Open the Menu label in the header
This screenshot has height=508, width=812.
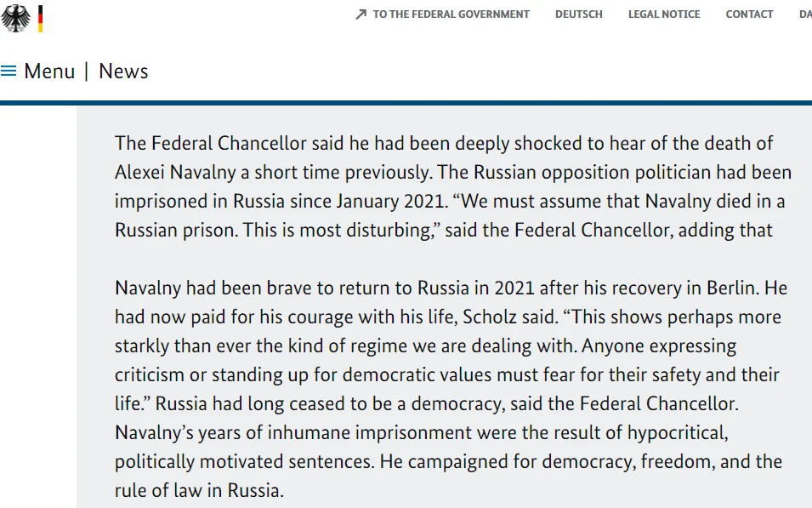(49, 71)
